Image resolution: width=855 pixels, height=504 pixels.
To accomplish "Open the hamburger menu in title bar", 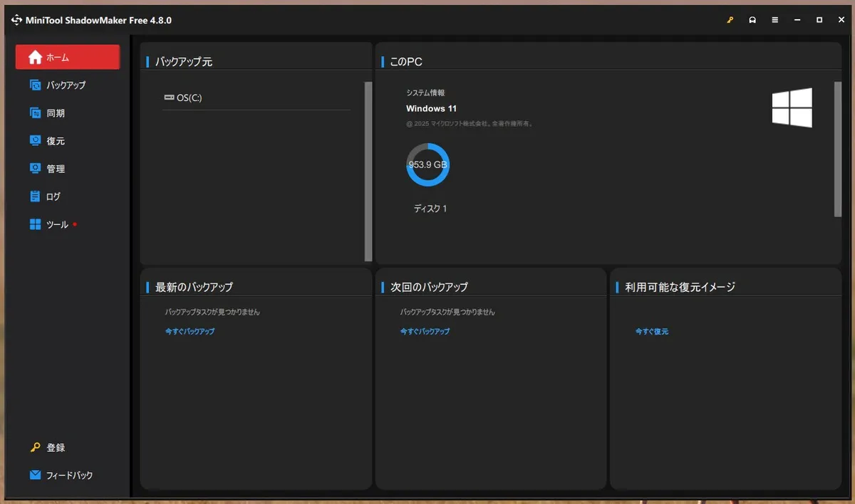I will tap(774, 20).
